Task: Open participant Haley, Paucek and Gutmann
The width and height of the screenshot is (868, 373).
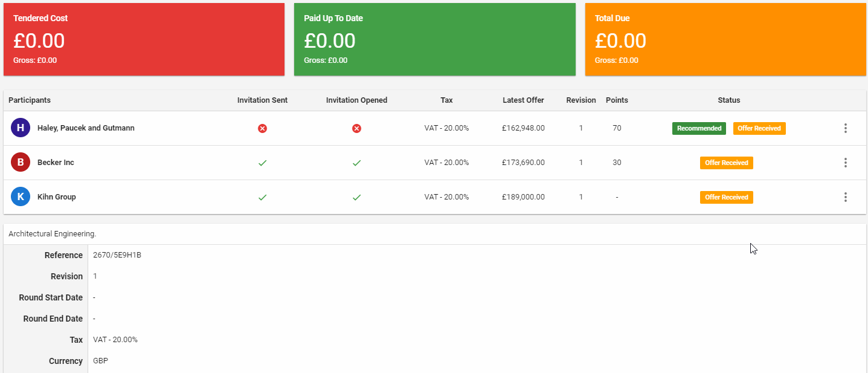Action: pyautogui.click(x=86, y=128)
